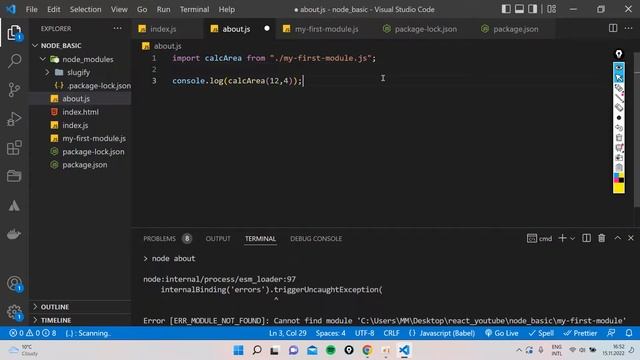This screenshot has height=360, width=640.
Task: Split the editor to the right
Action: pyautogui.click(x=613, y=28)
